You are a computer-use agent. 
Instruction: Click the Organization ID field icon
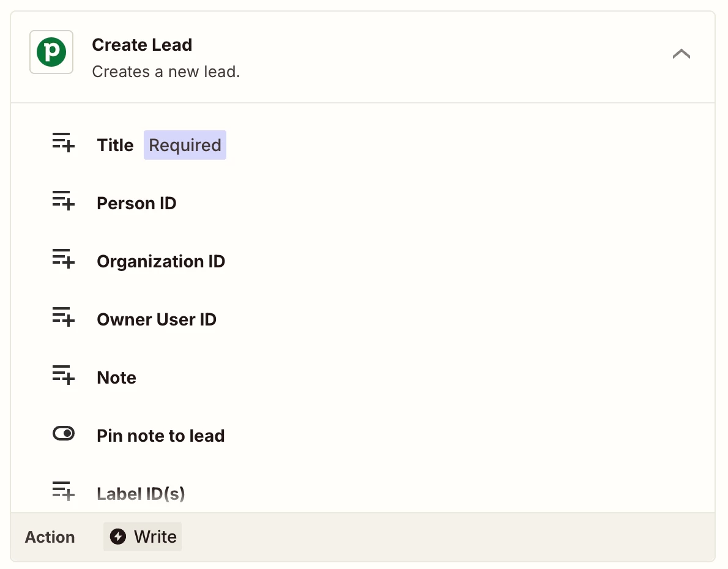coord(63,259)
